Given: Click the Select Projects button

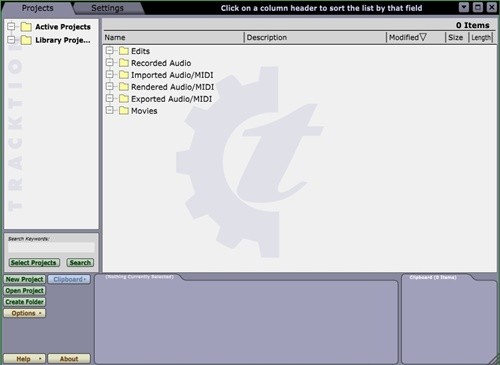Looking at the screenshot, I should coord(34,263).
